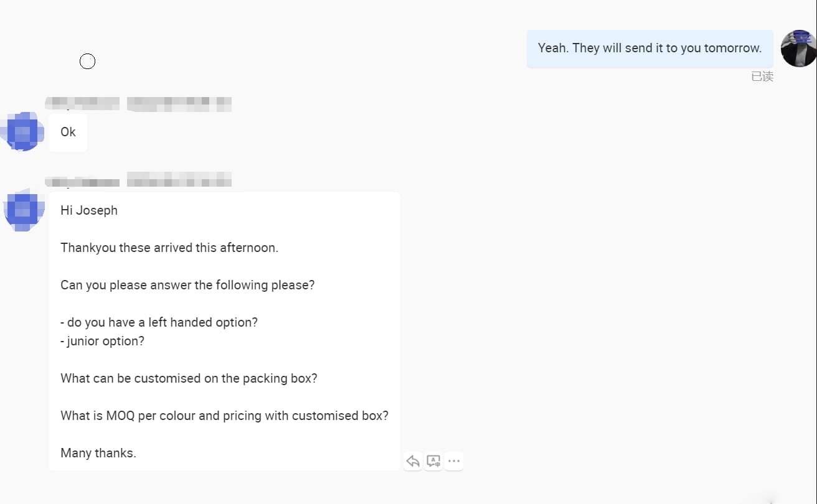Click the blurred timestamp above the "Ok" message
Screen dimensions: 817x504
179,103
